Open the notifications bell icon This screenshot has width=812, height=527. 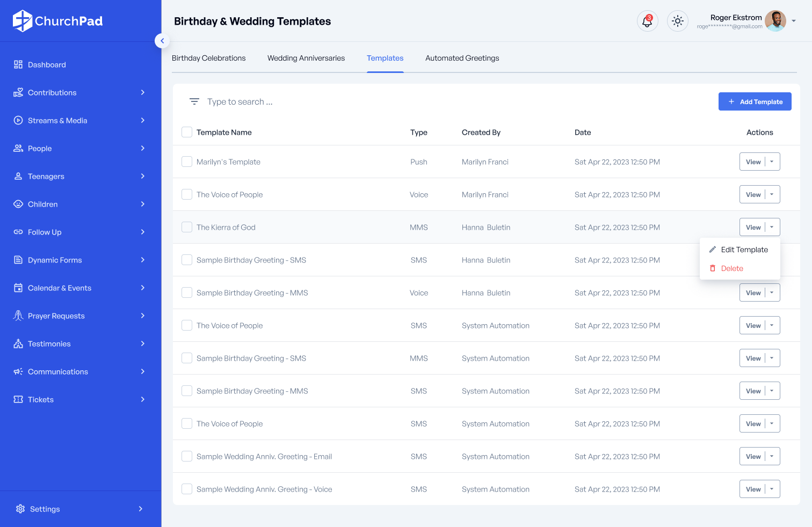point(647,21)
